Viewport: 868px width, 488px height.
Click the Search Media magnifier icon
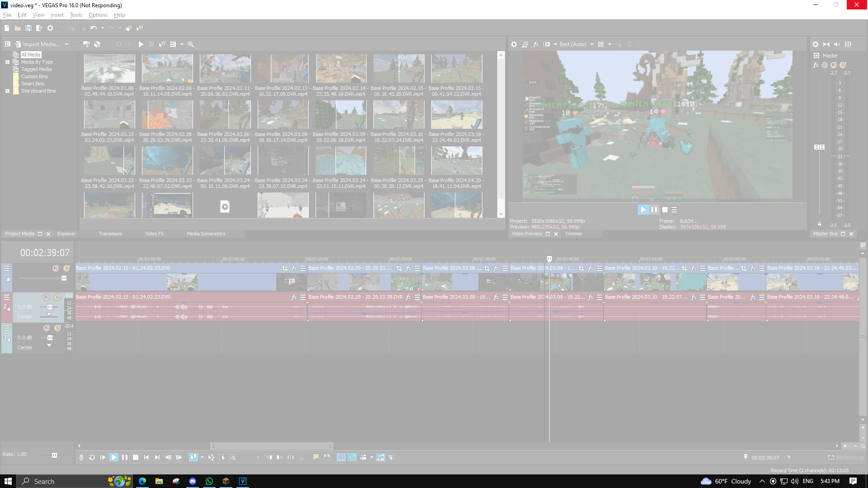pyautogui.click(x=191, y=44)
